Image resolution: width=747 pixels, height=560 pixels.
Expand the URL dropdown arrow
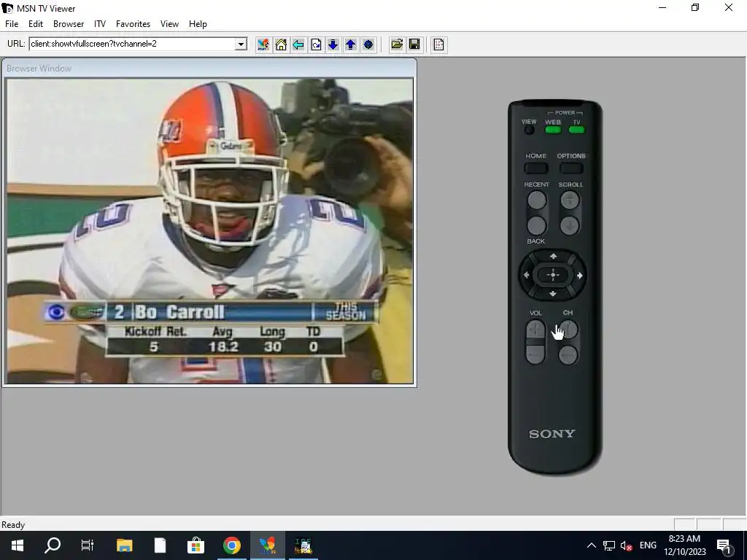241,44
